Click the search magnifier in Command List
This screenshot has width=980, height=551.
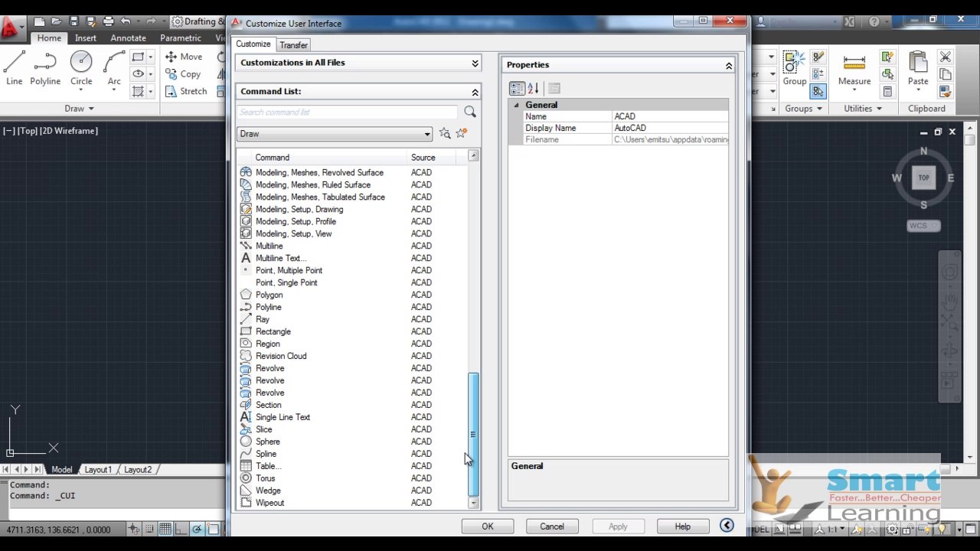point(470,112)
